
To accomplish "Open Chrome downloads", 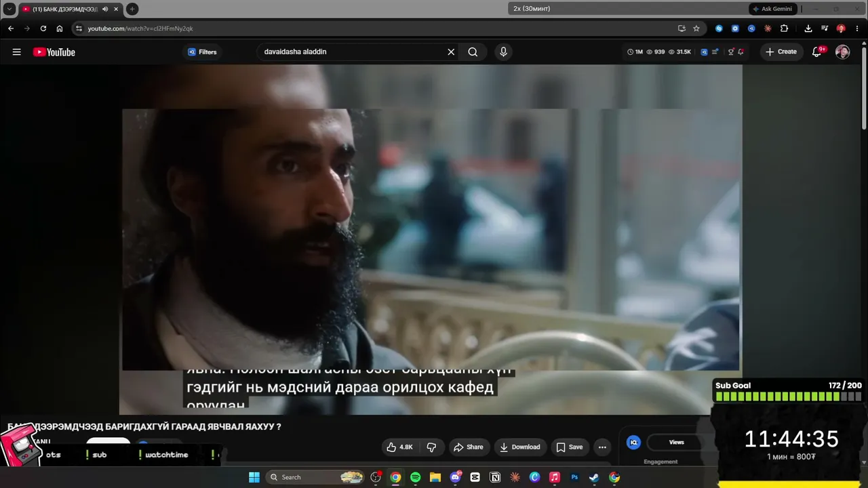I will (x=808, y=28).
